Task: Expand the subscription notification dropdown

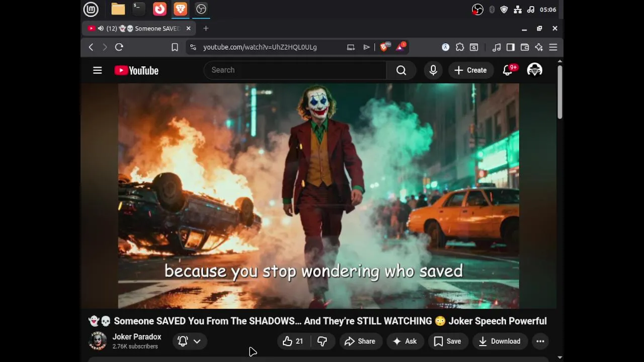Action: (x=189, y=341)
